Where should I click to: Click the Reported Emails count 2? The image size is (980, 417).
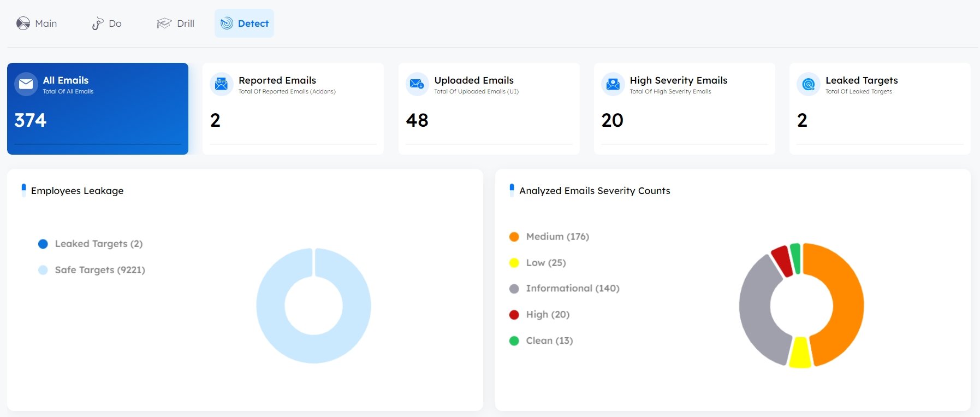coord(215,120)
